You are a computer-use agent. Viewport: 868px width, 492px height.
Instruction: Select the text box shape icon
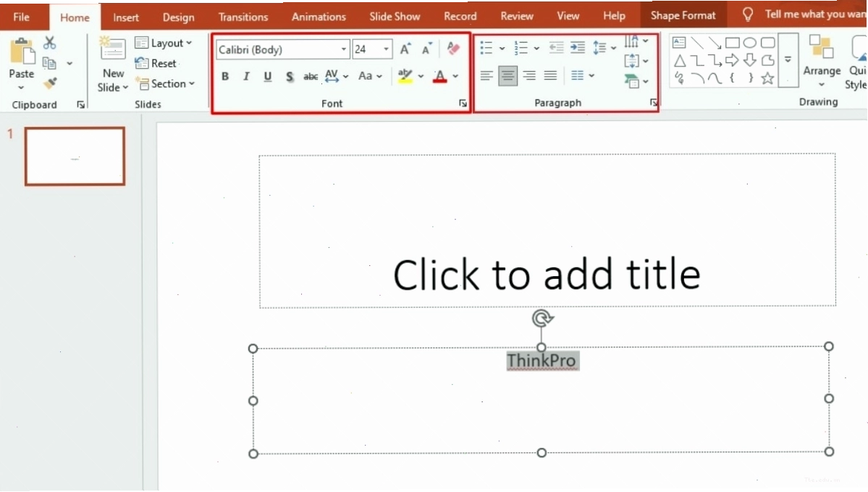point(679,43)
